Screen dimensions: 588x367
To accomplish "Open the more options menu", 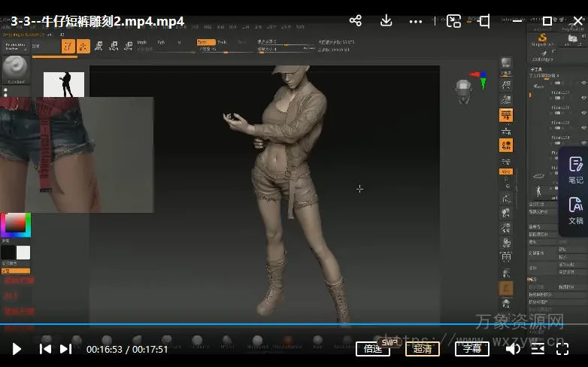I will click(x=419, y=21).
